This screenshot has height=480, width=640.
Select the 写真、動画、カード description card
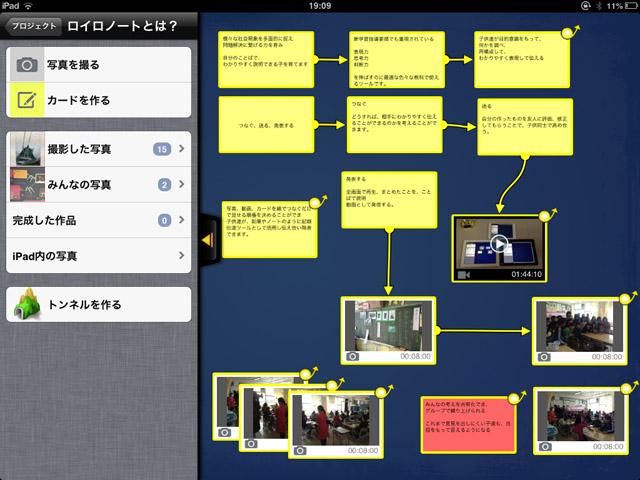pyautogui.click(x=269, y=229)
